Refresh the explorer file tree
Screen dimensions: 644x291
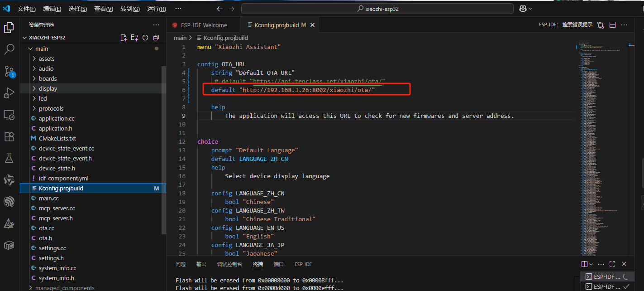(x=145, y=38)
